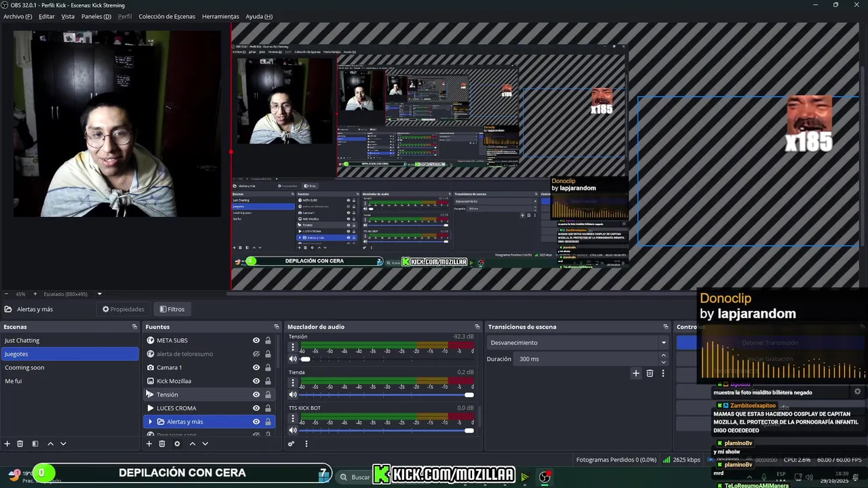The width and height of the screenshot is (868, 488).
Task: Click the 300 ms duration field
Action: (x=587, y=359)
